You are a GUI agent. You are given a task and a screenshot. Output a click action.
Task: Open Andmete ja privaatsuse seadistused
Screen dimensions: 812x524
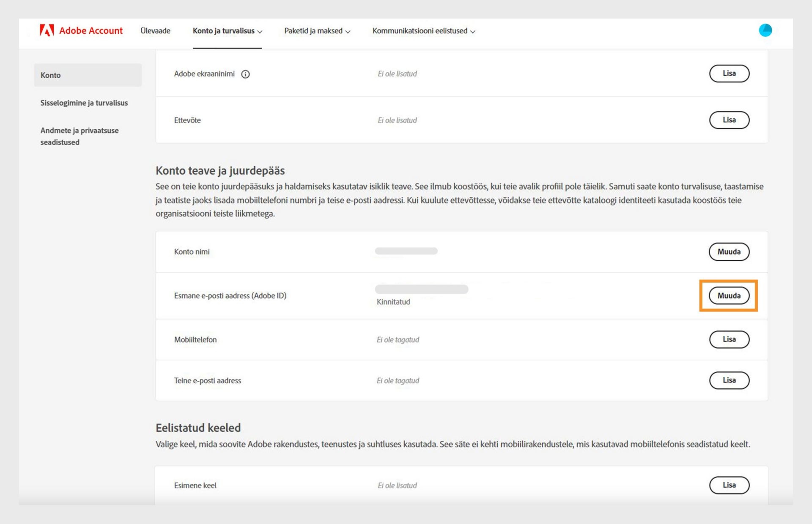point(80,136)
